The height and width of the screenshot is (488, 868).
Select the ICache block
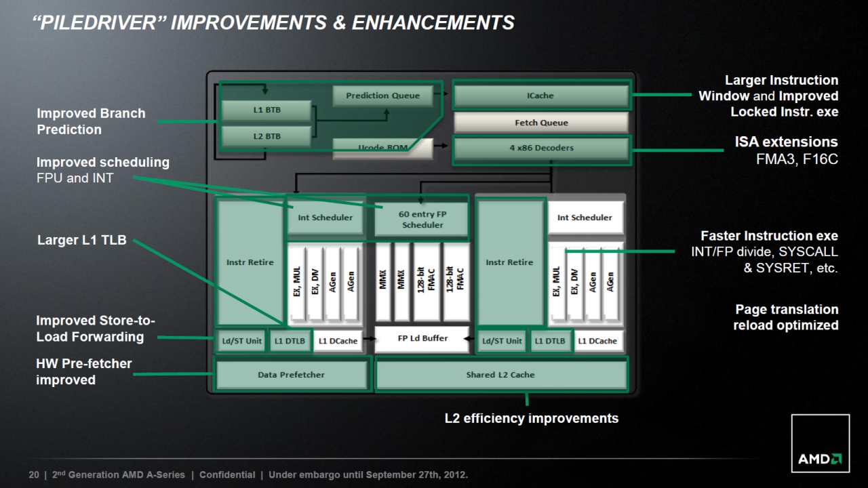point(540,96)
